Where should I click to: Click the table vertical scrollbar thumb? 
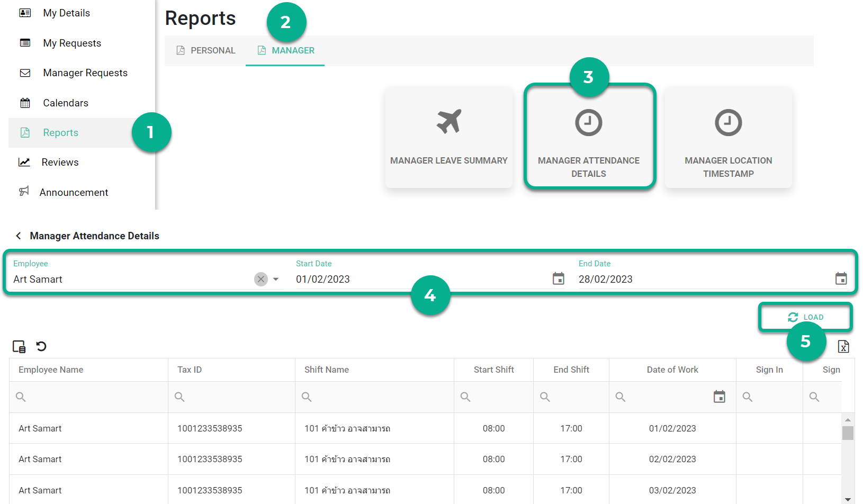[848, 433]
